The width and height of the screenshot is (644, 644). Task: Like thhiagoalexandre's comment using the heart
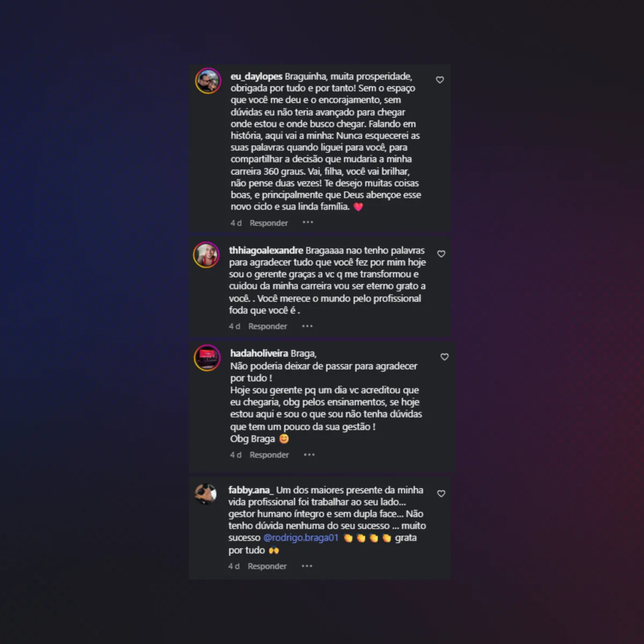(441, 254)
